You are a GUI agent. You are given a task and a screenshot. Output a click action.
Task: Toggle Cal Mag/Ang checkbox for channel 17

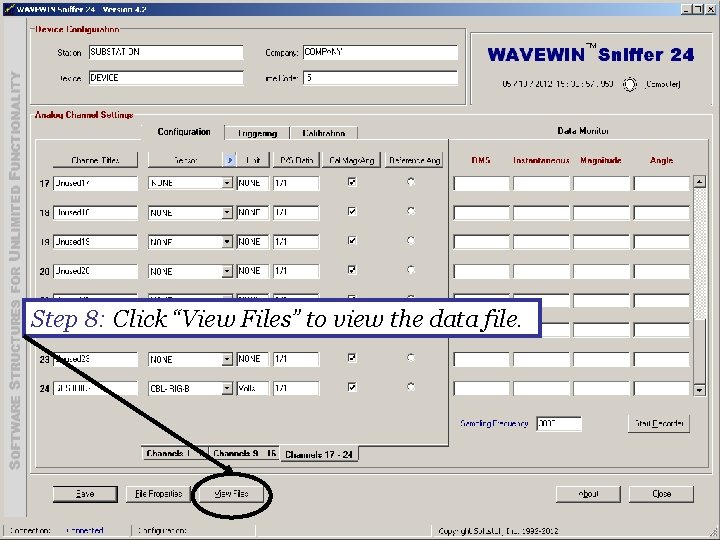352,182
